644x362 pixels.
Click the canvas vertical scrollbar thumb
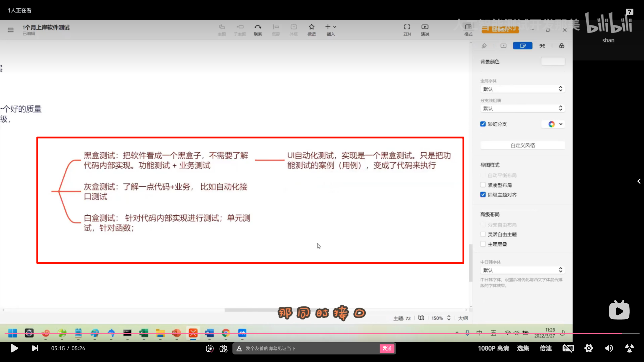pos(471,263)
